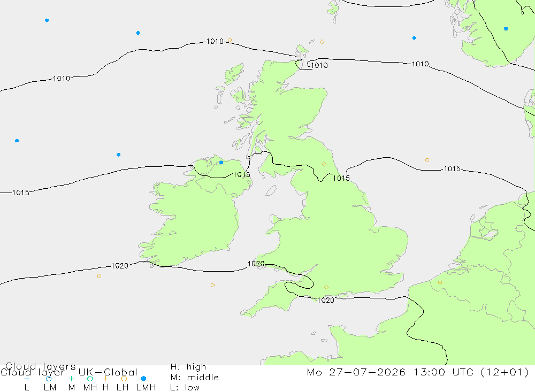
Task: Click the 1020 isobar label over the English Channel coast
Action: point(326,300)
